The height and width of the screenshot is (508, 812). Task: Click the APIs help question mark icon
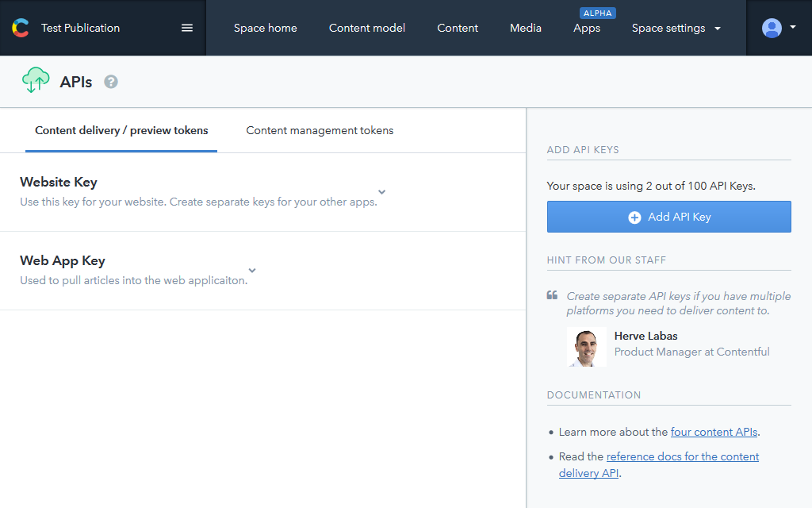(x=111, y=82)
